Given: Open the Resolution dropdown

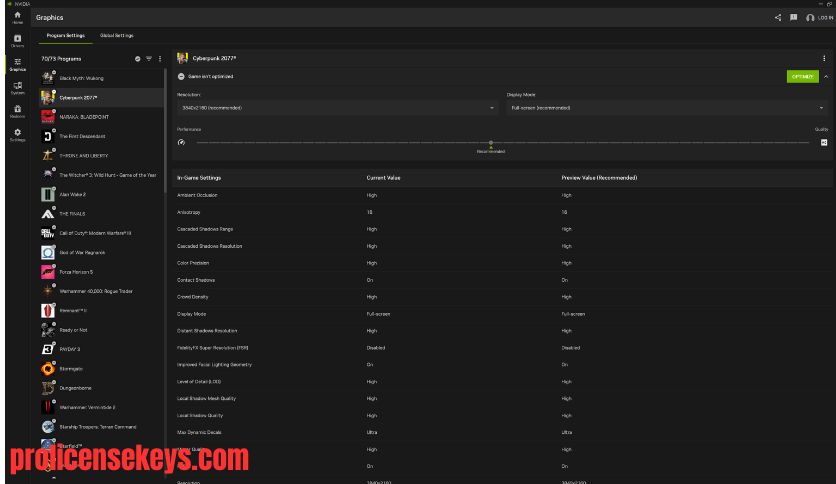Looking at the screenshot, I should 337,108.
